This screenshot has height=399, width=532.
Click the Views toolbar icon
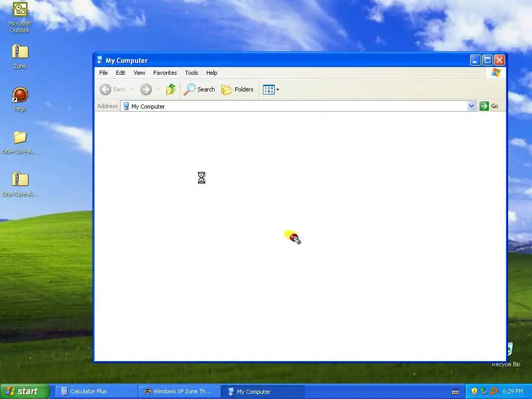[x=269, y=89]
